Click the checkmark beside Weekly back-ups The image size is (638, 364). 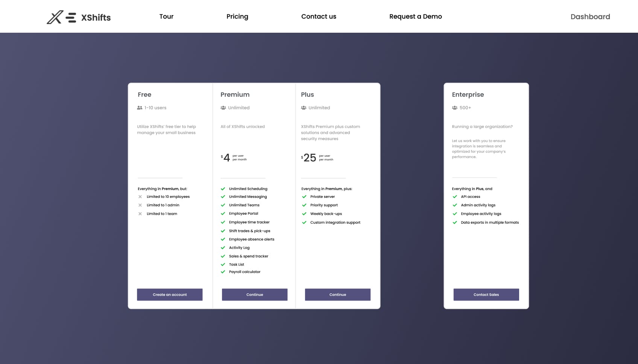304,214
